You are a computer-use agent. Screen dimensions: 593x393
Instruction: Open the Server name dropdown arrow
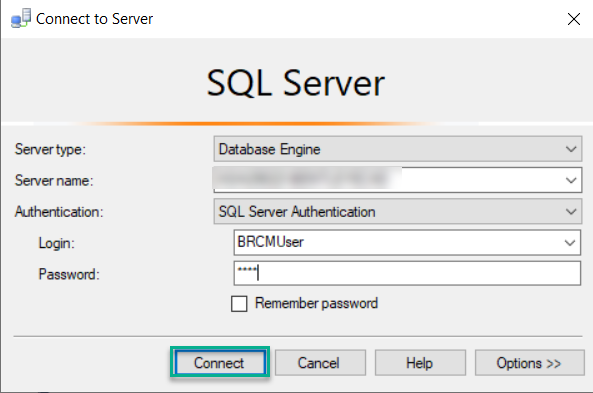click(x=571, y=180)
